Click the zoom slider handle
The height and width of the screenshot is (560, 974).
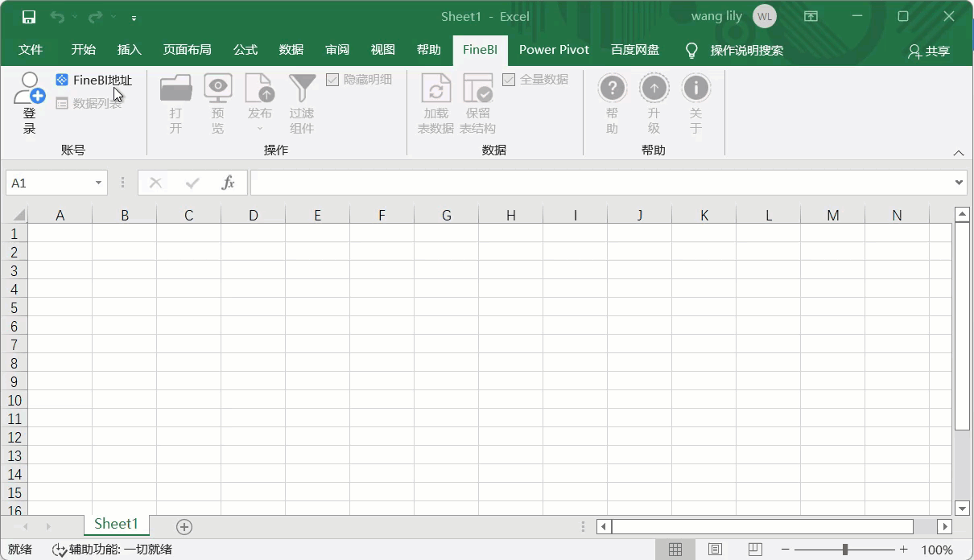coord(844,550)
